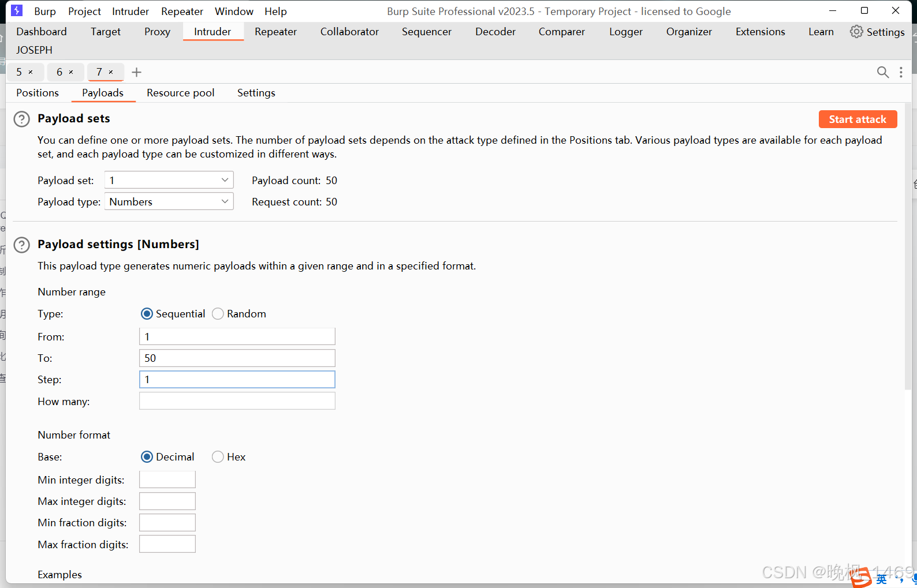This screenshot has width=917, height=588.
Task: Choose Decimal number base
Action: click(147, 457)
